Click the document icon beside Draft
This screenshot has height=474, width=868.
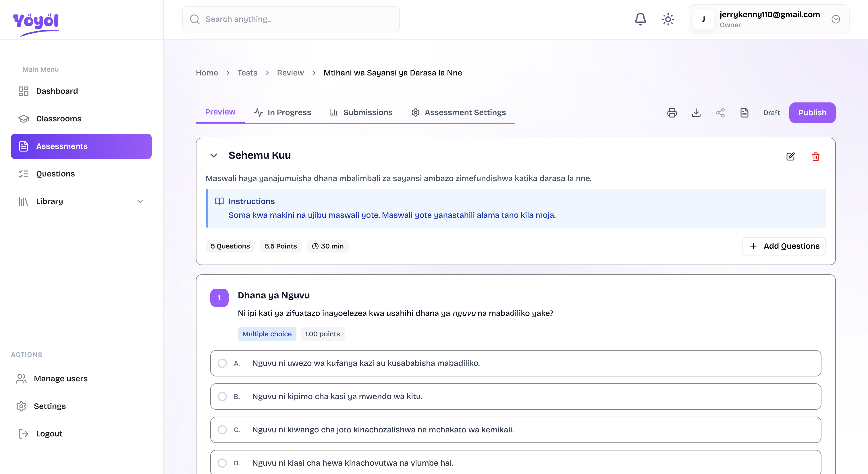744,113
